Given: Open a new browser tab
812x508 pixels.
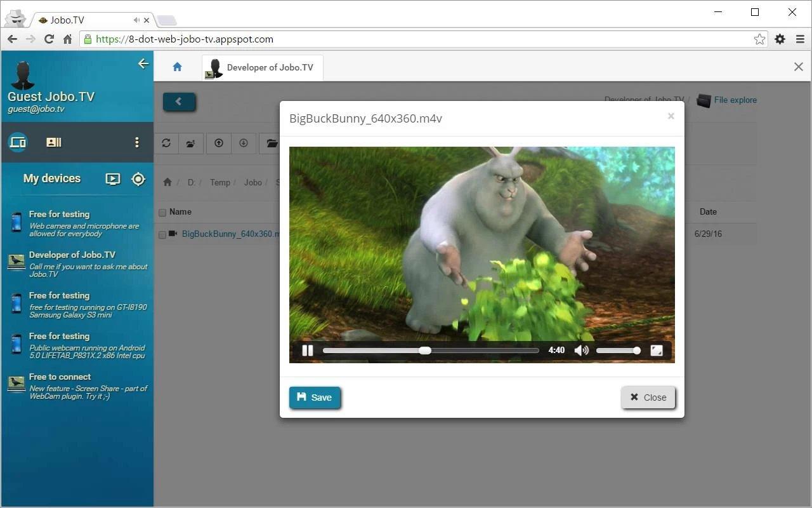Looking at the screenshot, I should 166,20.
